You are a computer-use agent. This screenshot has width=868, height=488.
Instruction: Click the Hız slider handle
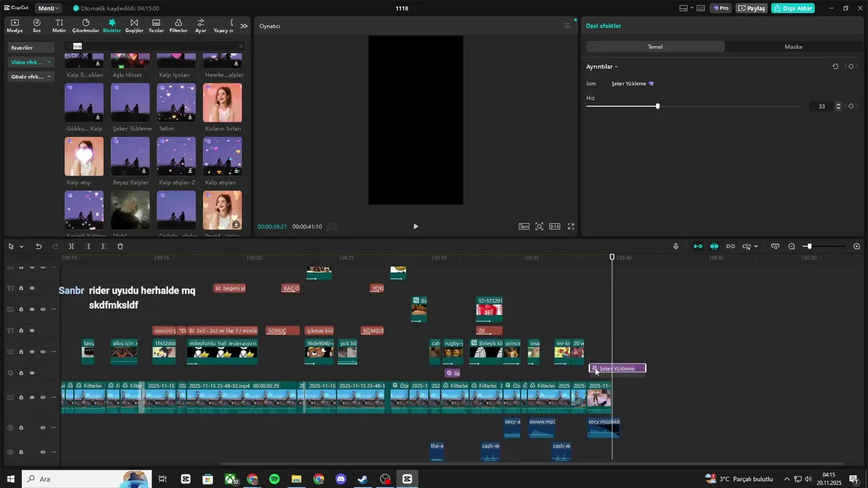[x=658, y=106]
